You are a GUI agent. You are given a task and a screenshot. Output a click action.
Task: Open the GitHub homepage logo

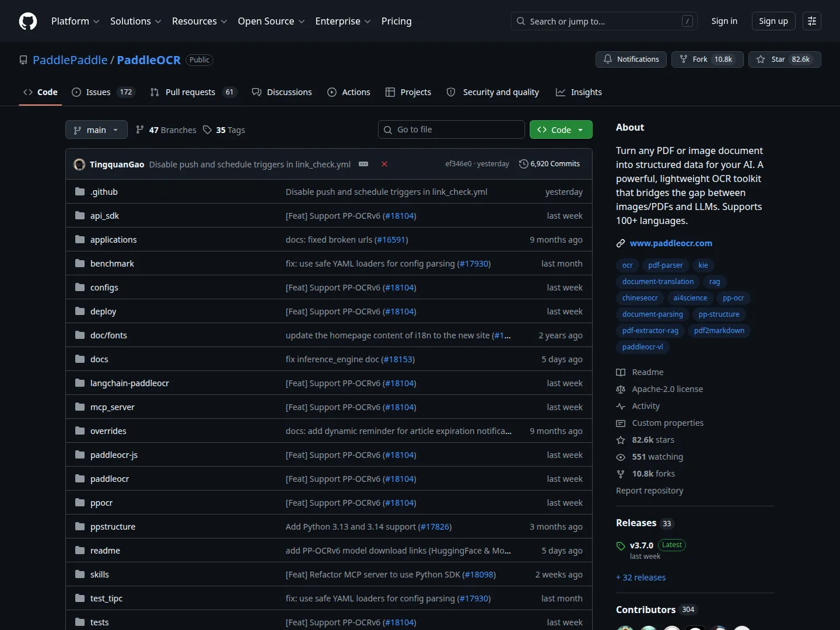tap(28, 21)
